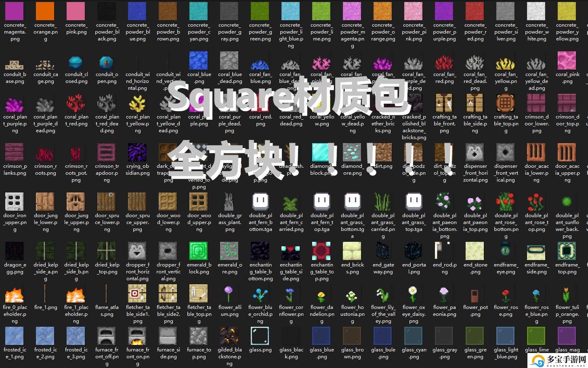The height and width of the screenshot is (368, 588).
Task: Select the concrete_magenta.png file icon
Action: point(15,11)
